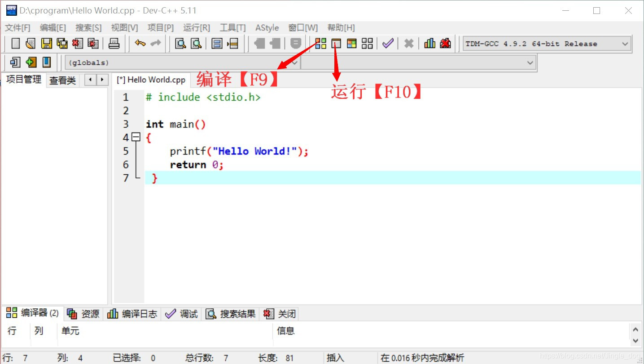Switch to the 搜索结果 bottom tab

pyautogui.click(x=231, y=314)
